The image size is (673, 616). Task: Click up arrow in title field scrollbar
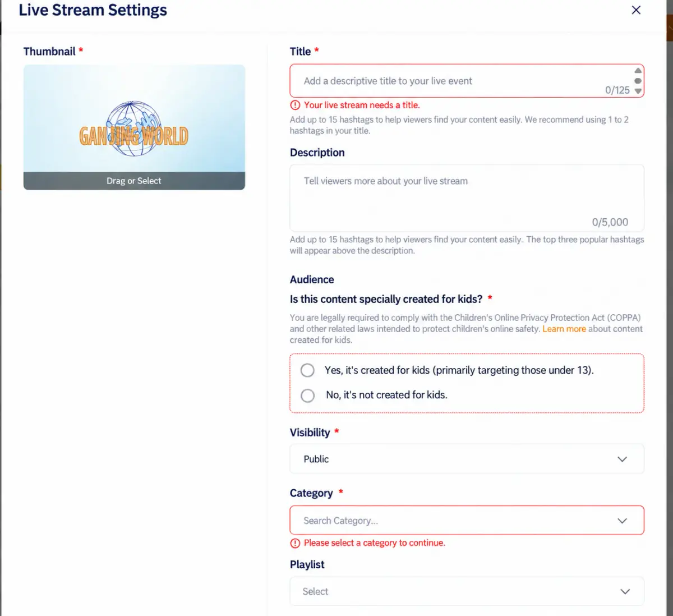click(x=638, y=71)
